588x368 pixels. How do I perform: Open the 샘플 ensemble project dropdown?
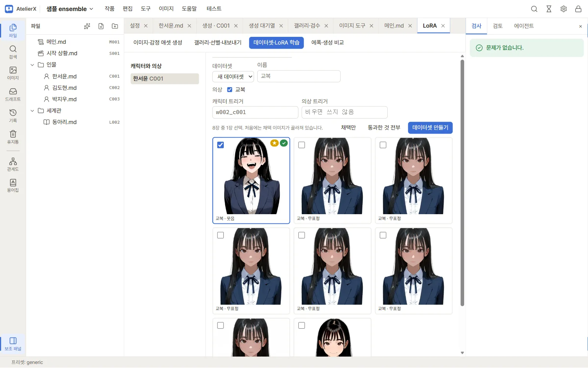point(70,9)
